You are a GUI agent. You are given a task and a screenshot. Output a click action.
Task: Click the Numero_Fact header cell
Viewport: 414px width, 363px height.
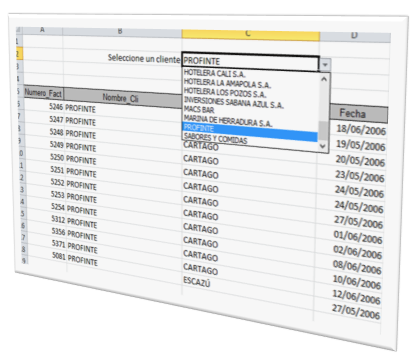tap(43, 92)
